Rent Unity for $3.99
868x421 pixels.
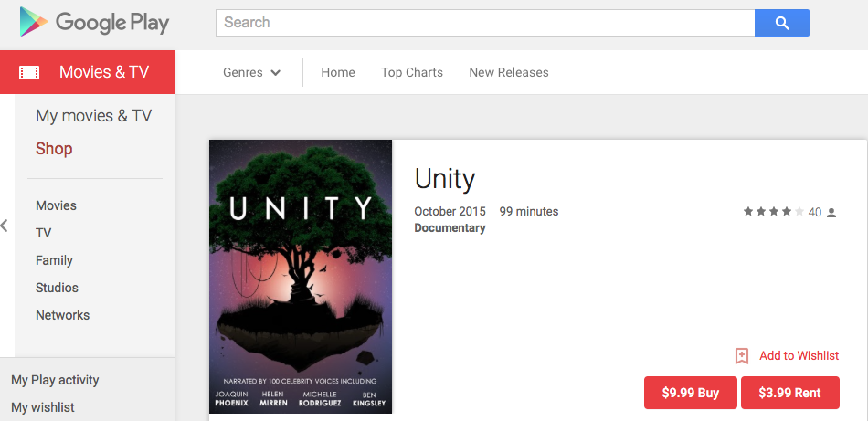[790, 393]
